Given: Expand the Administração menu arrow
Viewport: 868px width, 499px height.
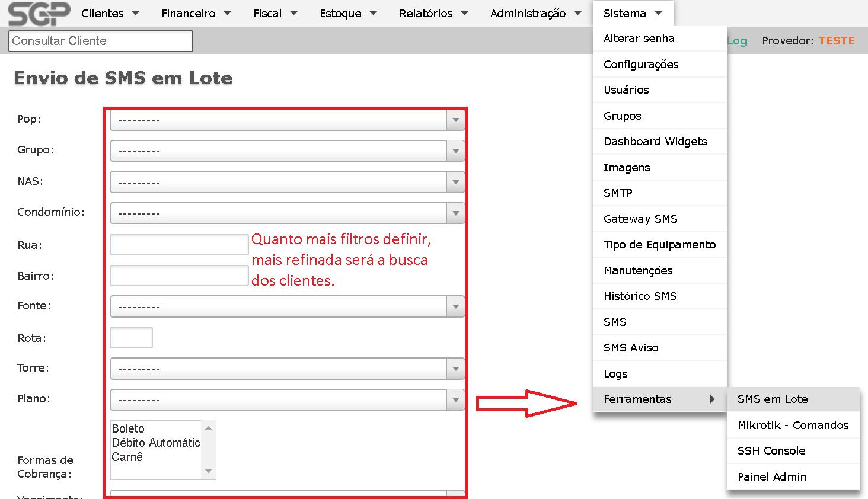Looking at the screenshot, I should click(577, 13).
